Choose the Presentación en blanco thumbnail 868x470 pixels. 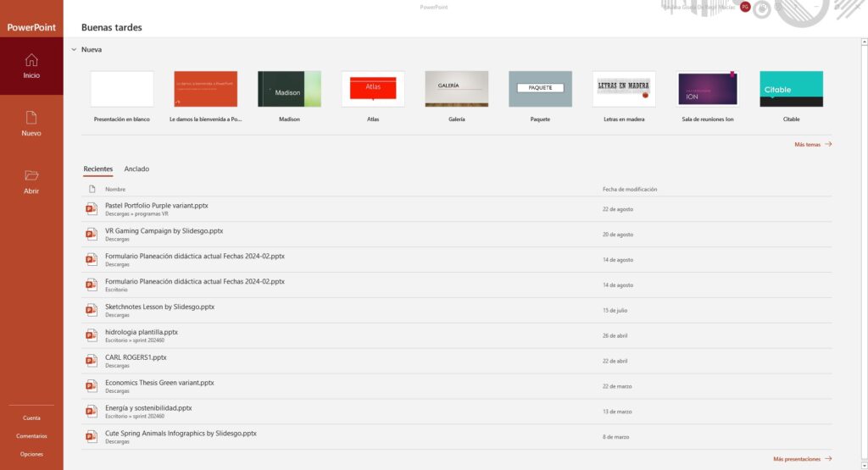pos(122,89)
